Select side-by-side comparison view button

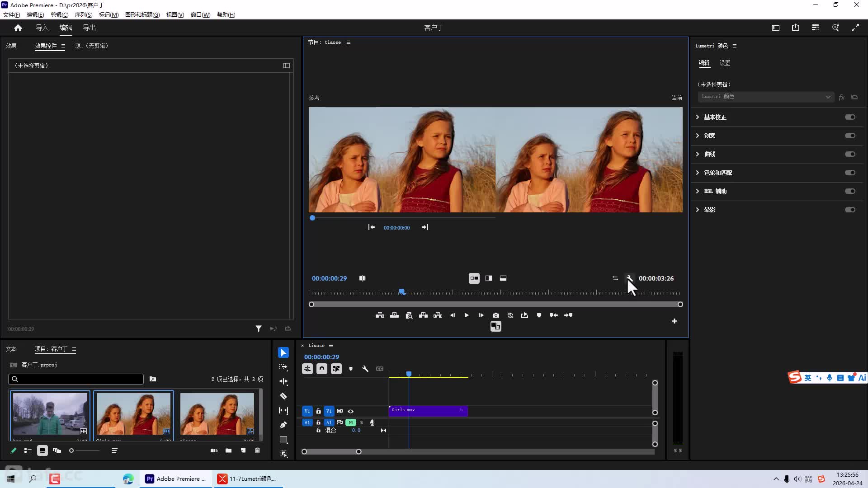(x=474, y=278)
